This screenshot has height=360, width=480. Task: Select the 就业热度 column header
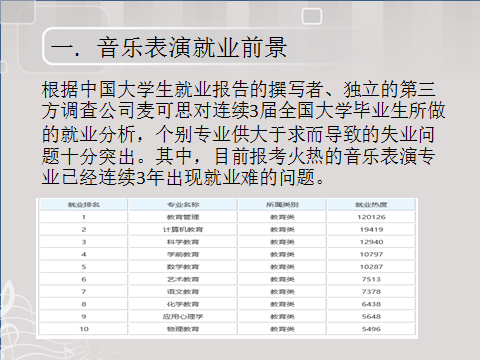click(371, 205)
